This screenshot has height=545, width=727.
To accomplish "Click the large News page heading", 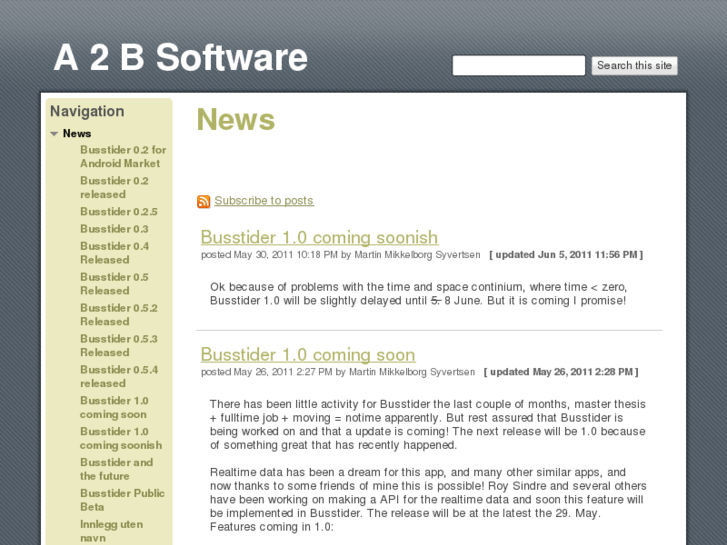I will [x=236, y=120].
